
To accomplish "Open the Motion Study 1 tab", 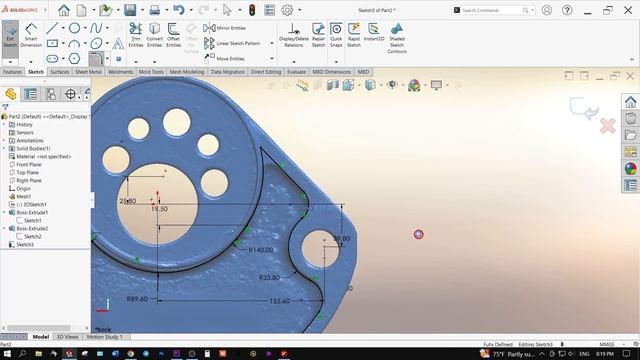I will [104, 337].
